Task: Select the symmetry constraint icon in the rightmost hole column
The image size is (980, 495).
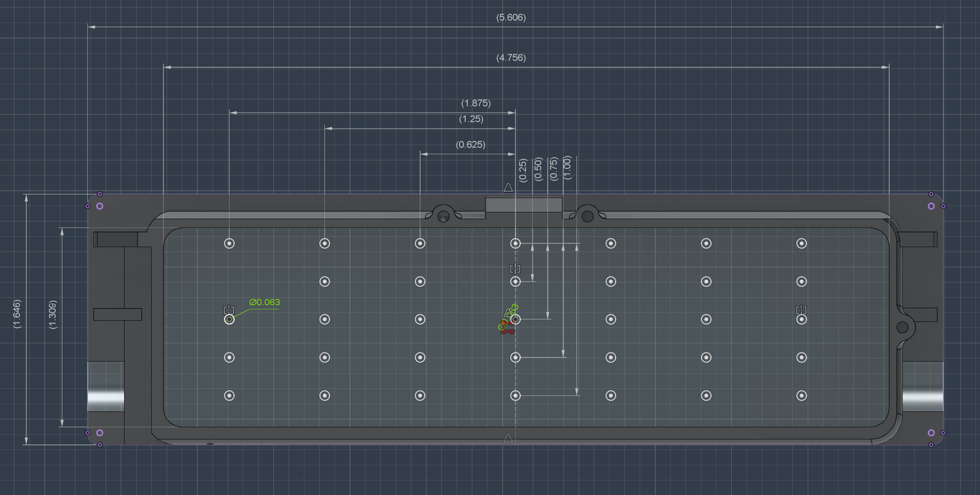Action: pyautogui.click(x=801, y=310)
